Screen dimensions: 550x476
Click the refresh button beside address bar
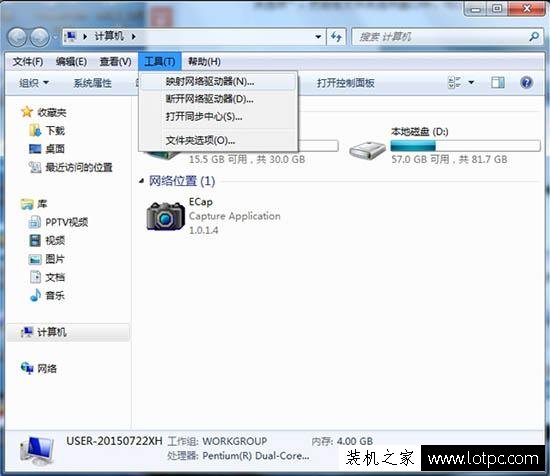tap(337, 36)
